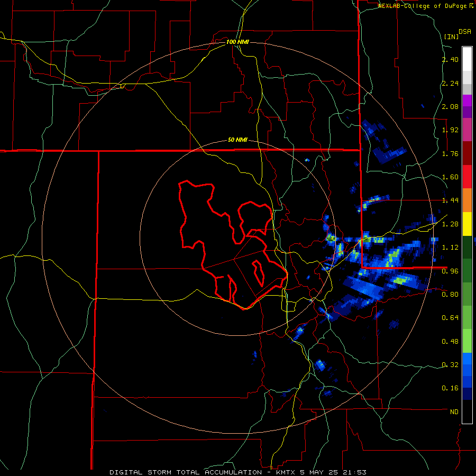Click the 1.60 scale value

pyautogui.click(x=450, y=177)
